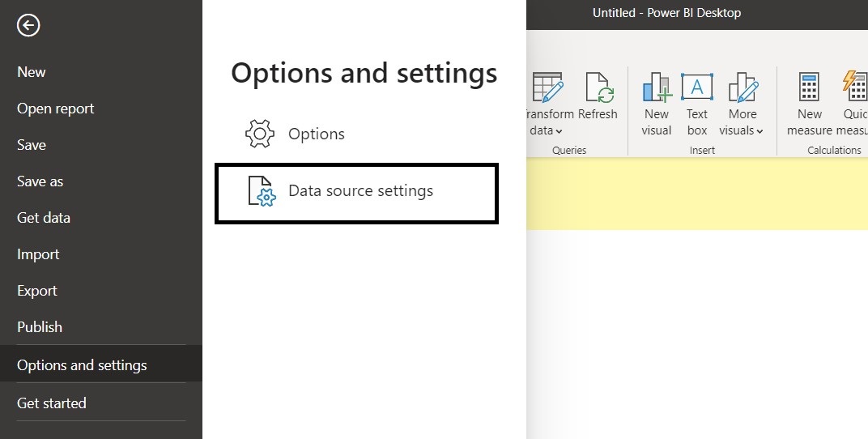Click the Refresh icon in Queries
The width and height of the screenshot is (868, 439).
pyautogui.click(x=599, y=87)
